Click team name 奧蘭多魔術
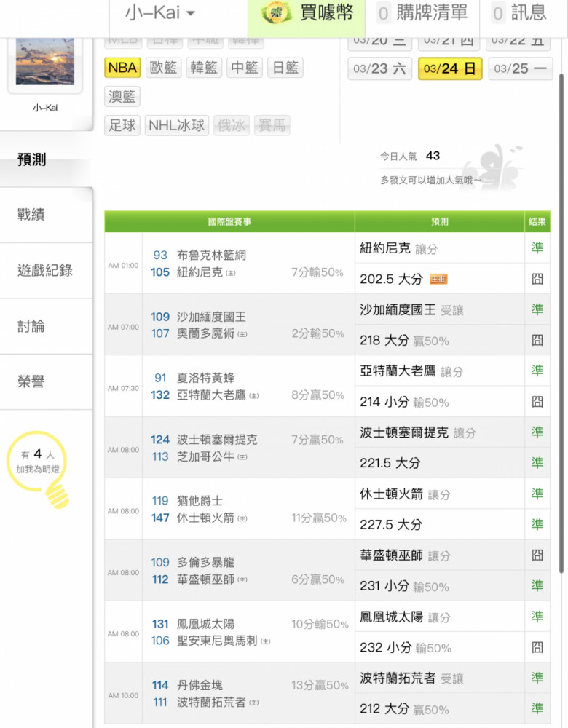Viewport: 568px width, 728px height. [206, 333]
